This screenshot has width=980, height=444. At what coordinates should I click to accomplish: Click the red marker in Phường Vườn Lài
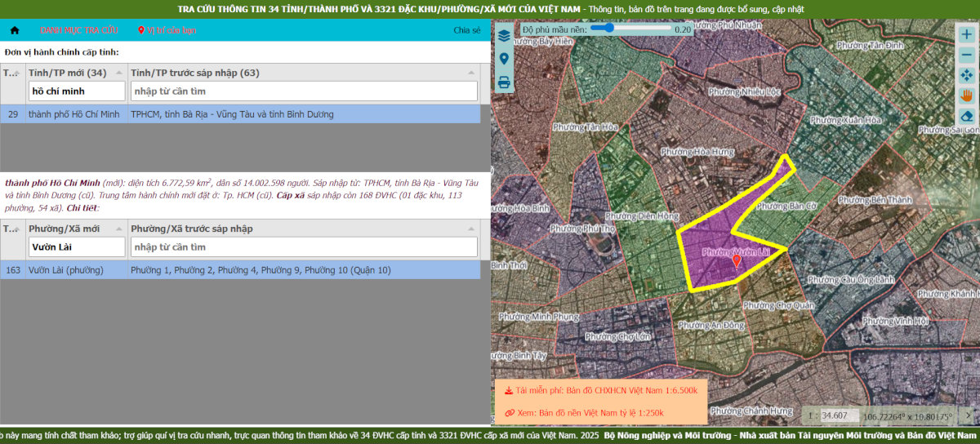[x=737, y=260]
